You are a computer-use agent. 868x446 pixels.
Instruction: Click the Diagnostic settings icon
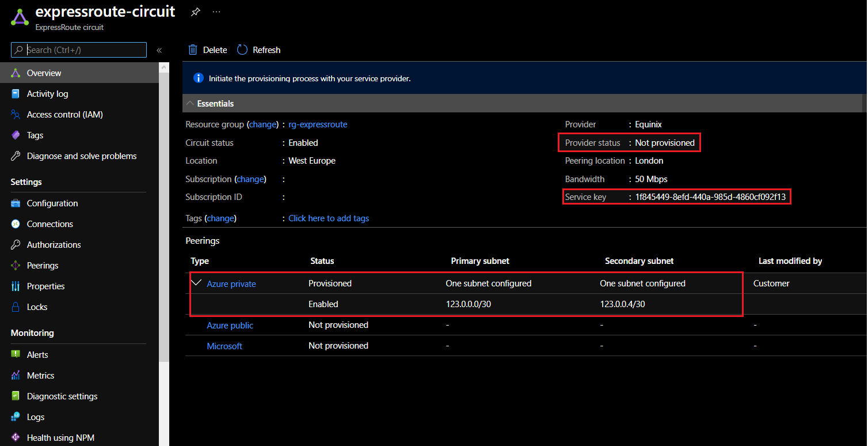[x=16, y=396]
